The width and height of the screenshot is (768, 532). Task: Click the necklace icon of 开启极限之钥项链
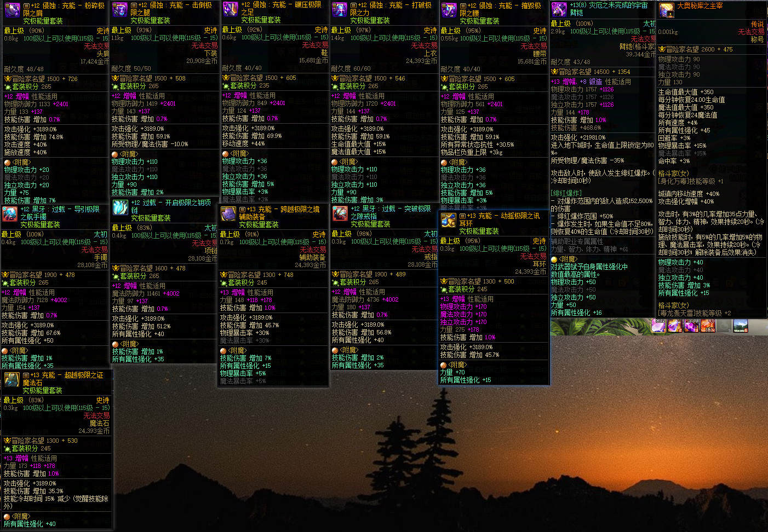point(120,207)
